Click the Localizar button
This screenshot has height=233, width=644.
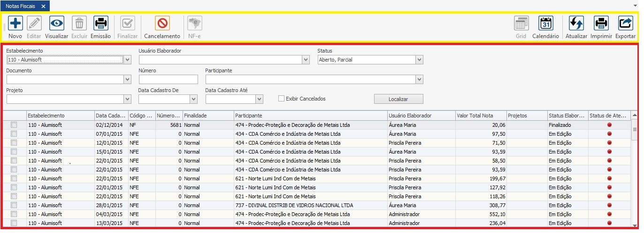pos(398,99)
